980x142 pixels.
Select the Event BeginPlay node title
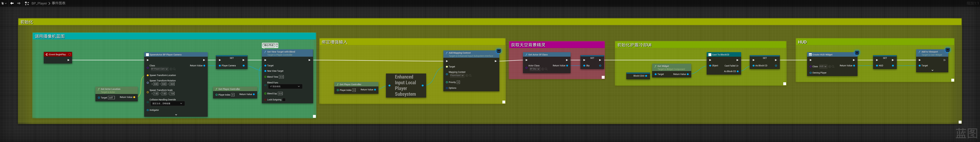coord(57,55)
